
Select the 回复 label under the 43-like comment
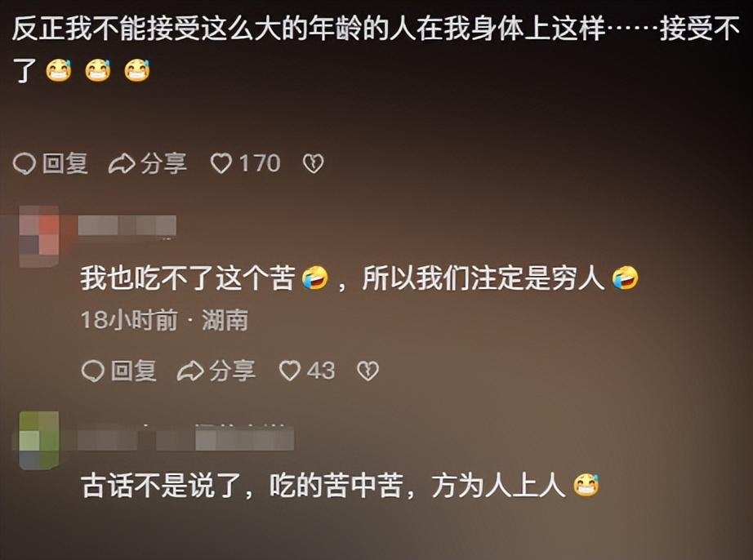134,371
